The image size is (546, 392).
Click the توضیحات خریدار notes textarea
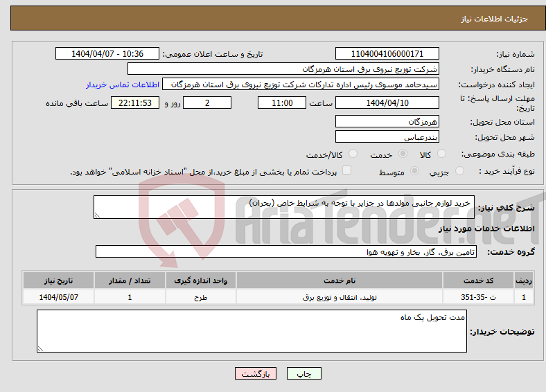tap(252, 331)
